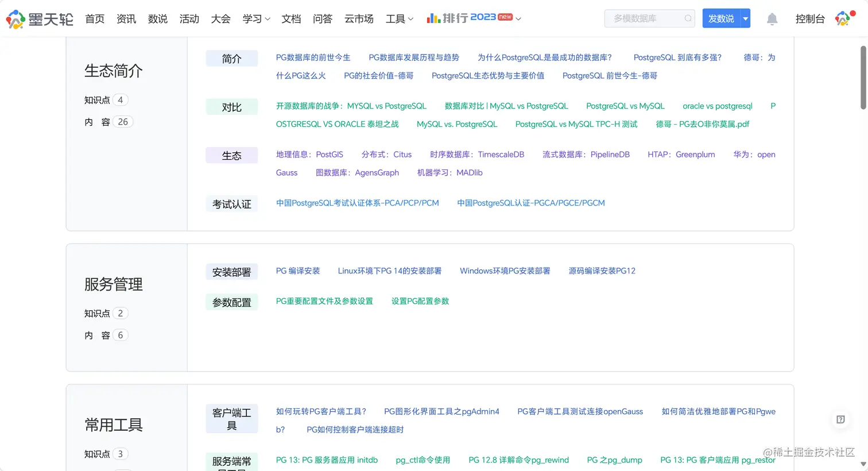Open Linux环境下PG 14的安装部署 link
This screenshot has height=471, width=868.
click(390, 271)
